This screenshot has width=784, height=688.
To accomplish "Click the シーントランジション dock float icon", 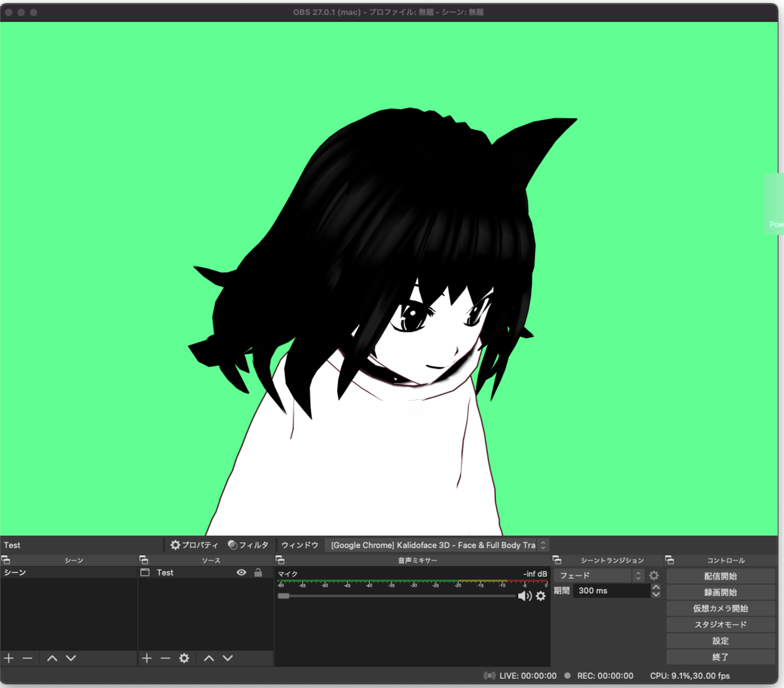I will [x=557, y=560].
